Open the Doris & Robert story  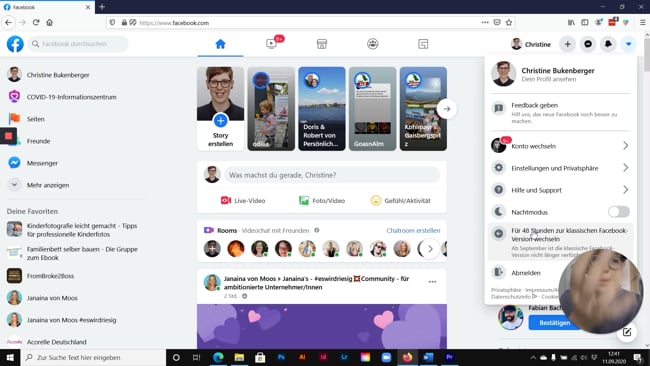tap(322, 109)
